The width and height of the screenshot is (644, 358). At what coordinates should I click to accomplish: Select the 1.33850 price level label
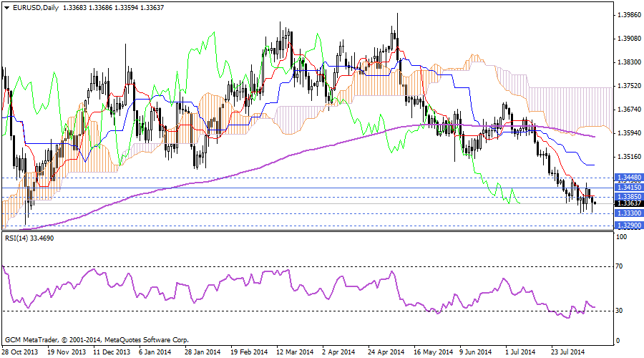click(628, 196)
